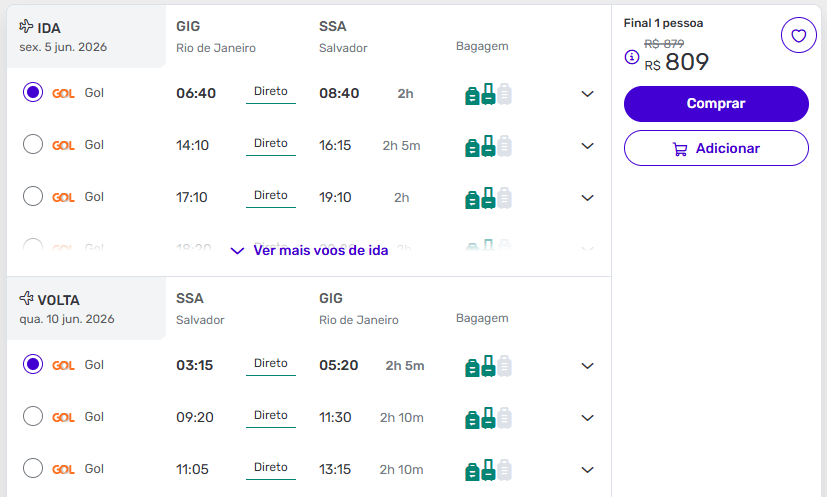Click baggage icons on 11:05 return flight

coord(488,470)
